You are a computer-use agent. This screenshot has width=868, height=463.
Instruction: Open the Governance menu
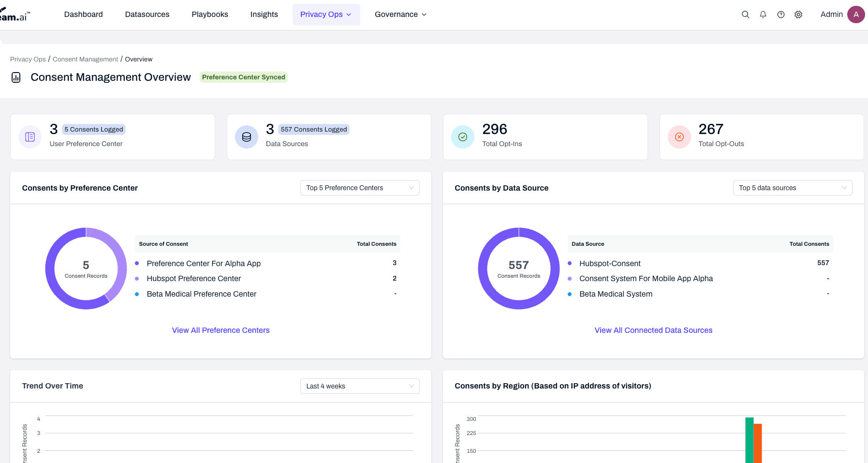point(400,15)
